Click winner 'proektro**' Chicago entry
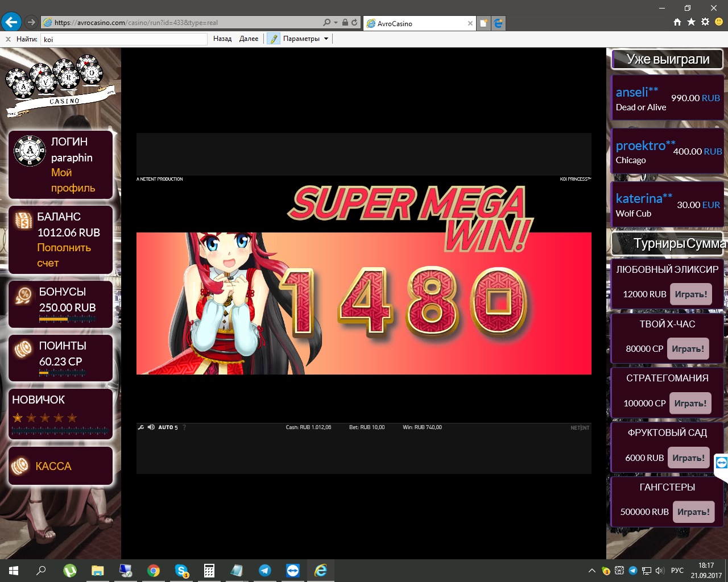The image size is (728, 582). tap(668, 152)
